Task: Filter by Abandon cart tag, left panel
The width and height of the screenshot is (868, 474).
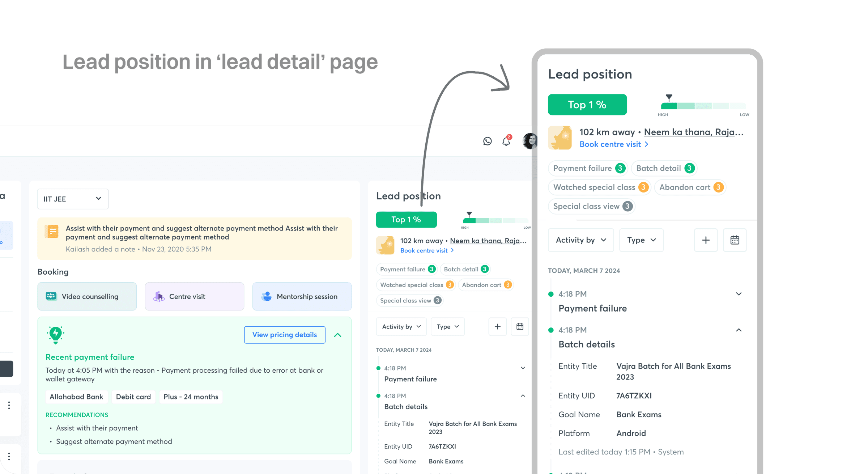Action: 486,285
